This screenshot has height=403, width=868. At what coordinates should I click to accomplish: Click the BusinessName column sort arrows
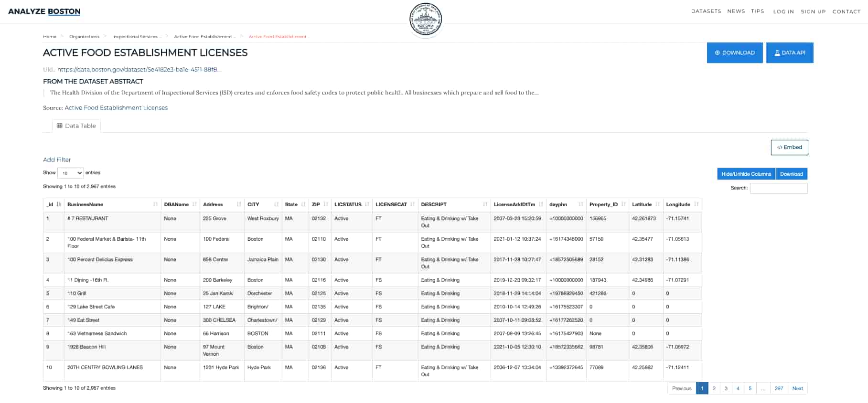coord(155,204)
